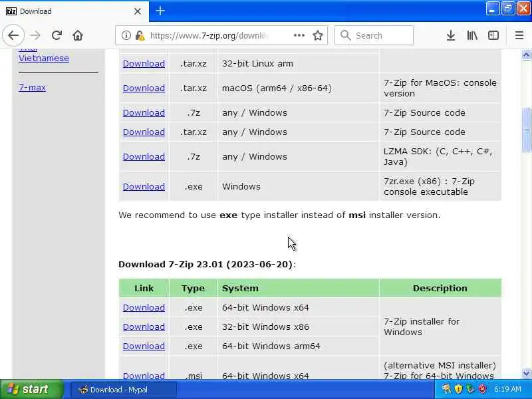Click the insecure padlock warning icon
The image size is (532, 399).
140,35
